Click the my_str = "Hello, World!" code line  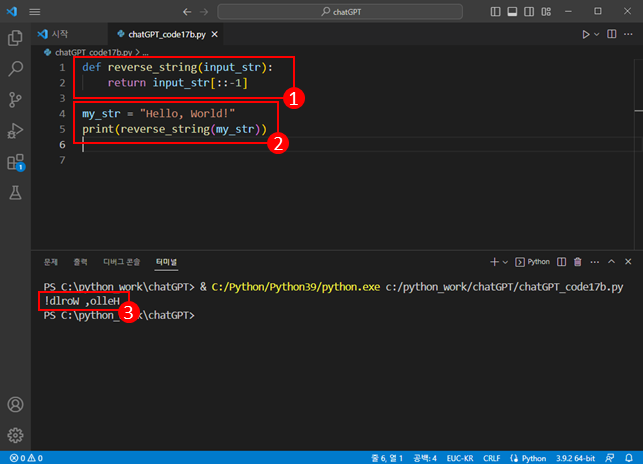[158, 114]
